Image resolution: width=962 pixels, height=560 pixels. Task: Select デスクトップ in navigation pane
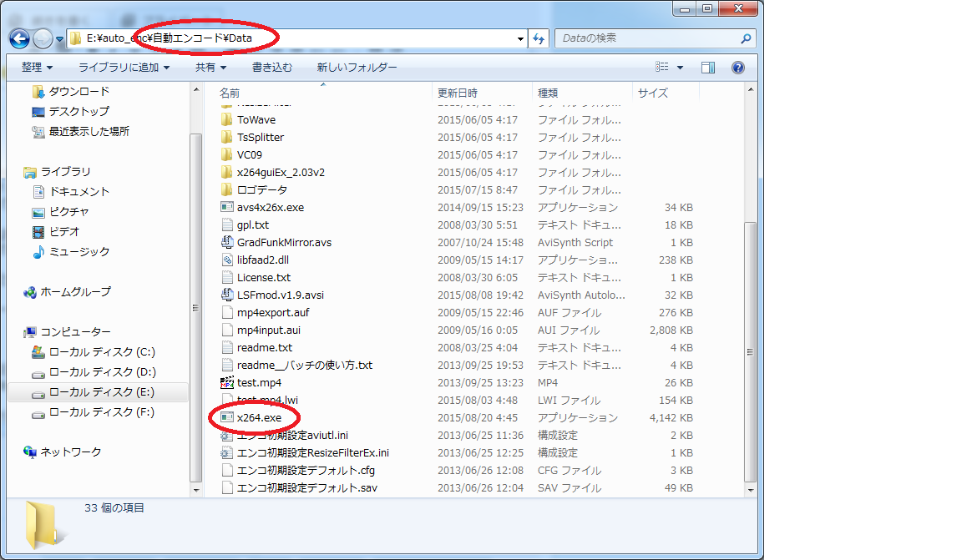click(x=79, y=112)
